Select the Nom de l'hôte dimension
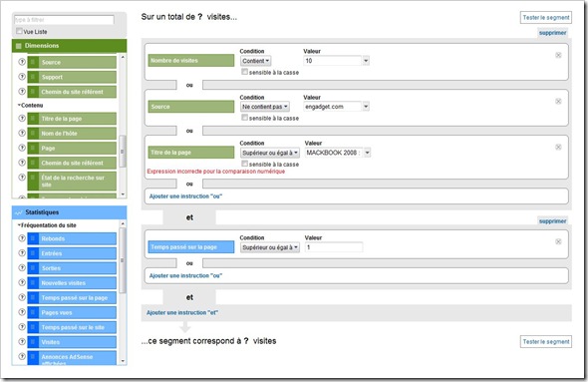Image resolution: width=588 pixels, height=382 pixels. click(x=72, y=134)
